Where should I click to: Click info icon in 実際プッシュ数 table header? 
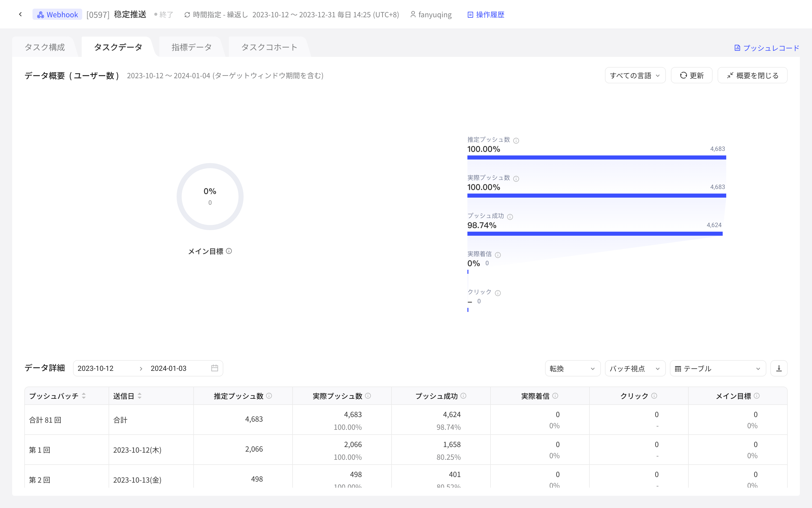pos(368,396)
